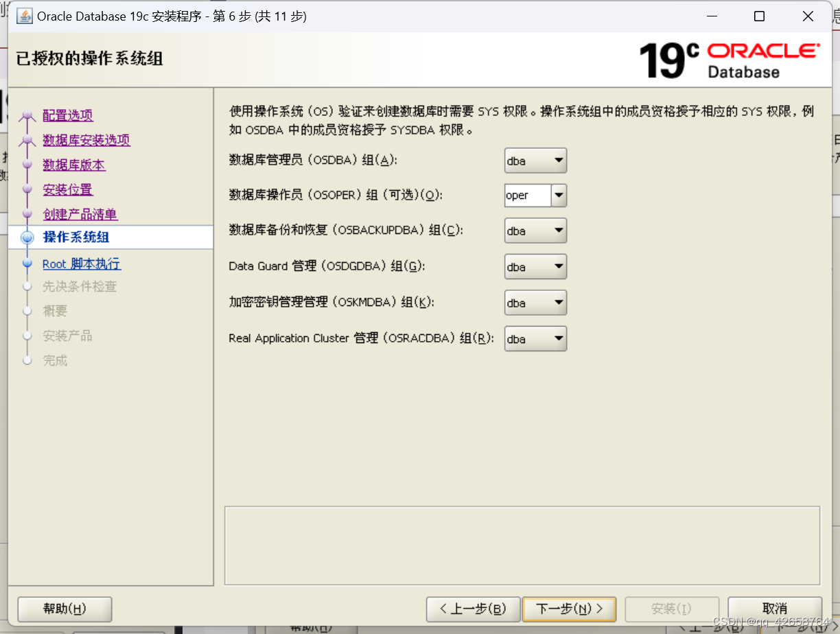Go to the 安装位置 step

click(68, 189)
